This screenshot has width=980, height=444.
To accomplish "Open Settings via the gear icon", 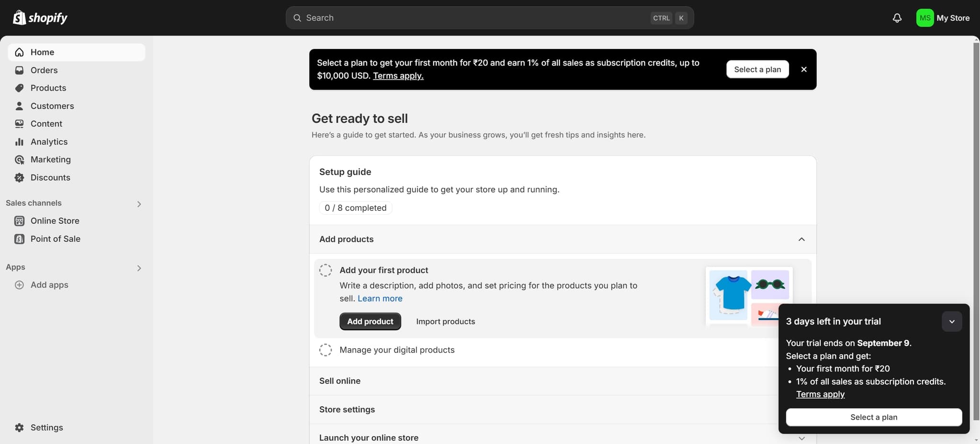I will pyautogui.click(x=19, y=428).
